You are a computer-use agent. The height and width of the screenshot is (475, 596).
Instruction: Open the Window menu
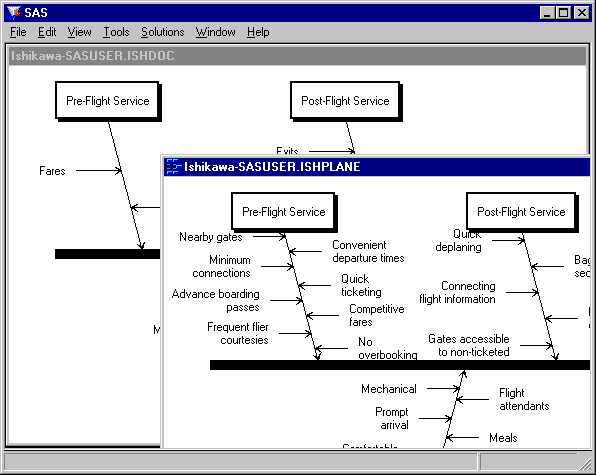[x=215, y=32]
